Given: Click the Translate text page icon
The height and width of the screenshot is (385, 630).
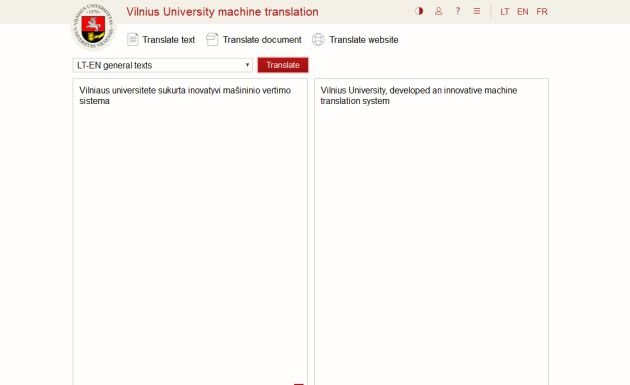Looking at the screenshot, I should tap(133, 39).
